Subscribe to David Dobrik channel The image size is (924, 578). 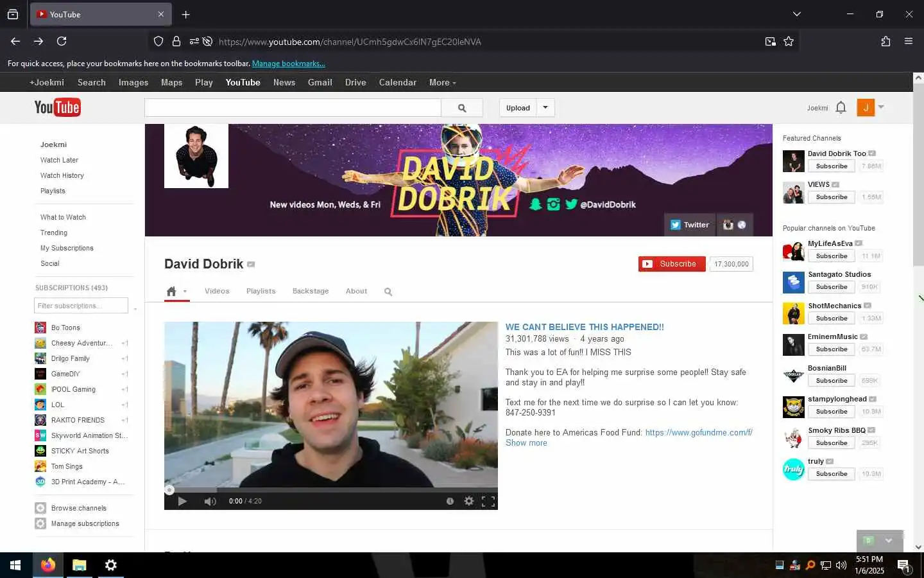pos(672,264)
